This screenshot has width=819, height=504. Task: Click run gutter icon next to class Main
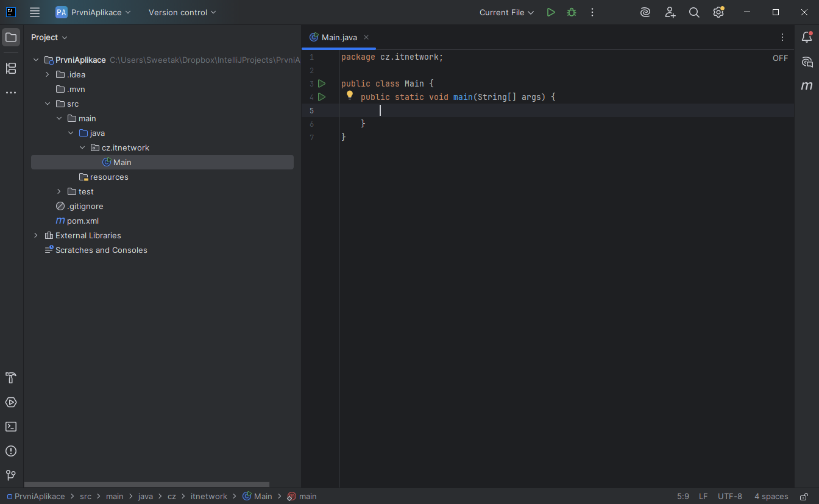coord(322,83)
